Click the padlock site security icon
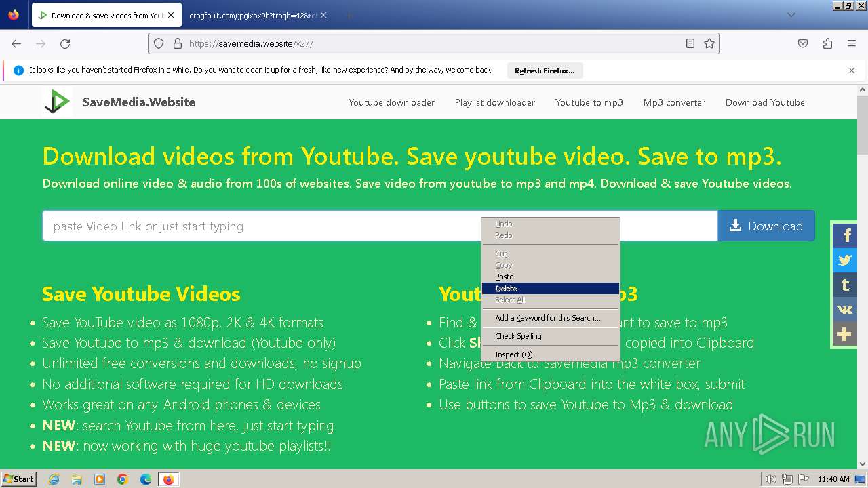 (x=178, y=43)
